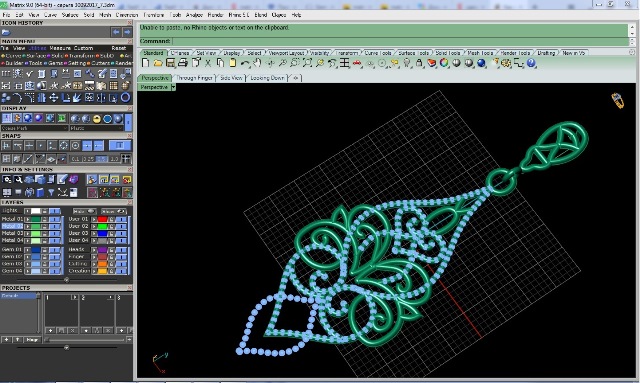The height and width of the screenshot is (383, 640).
Task: Open toolbar options gear at tab row end
Action: coord(632,52)
